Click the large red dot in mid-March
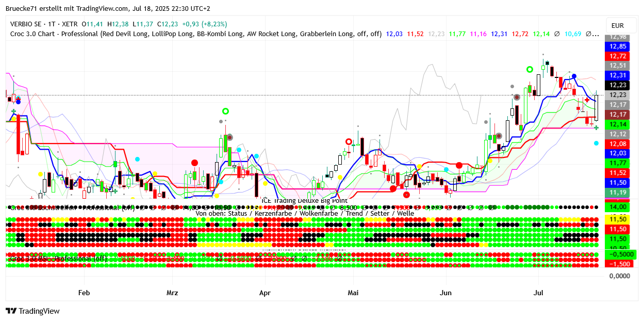 point(194,163)
